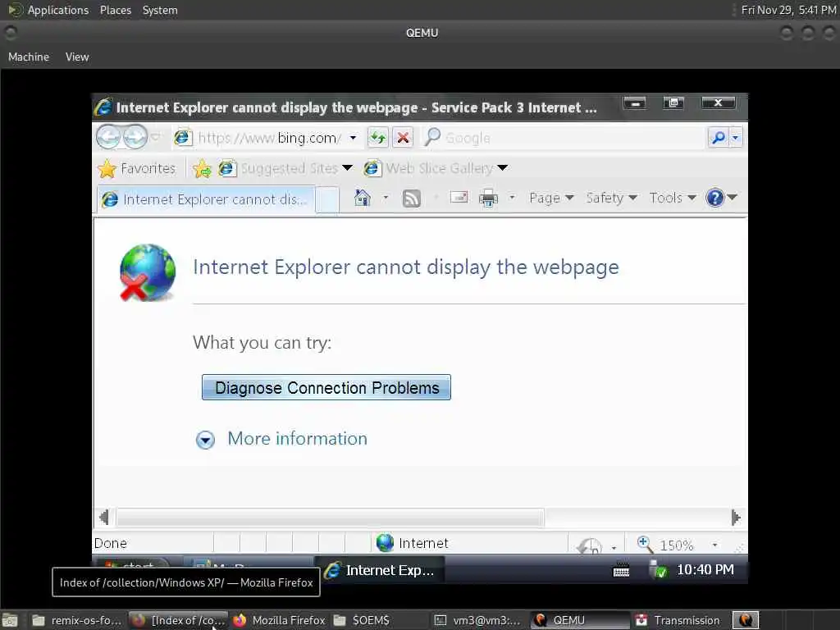
Task: Click the globe with red X error icon
Action: tap(148, 272)
